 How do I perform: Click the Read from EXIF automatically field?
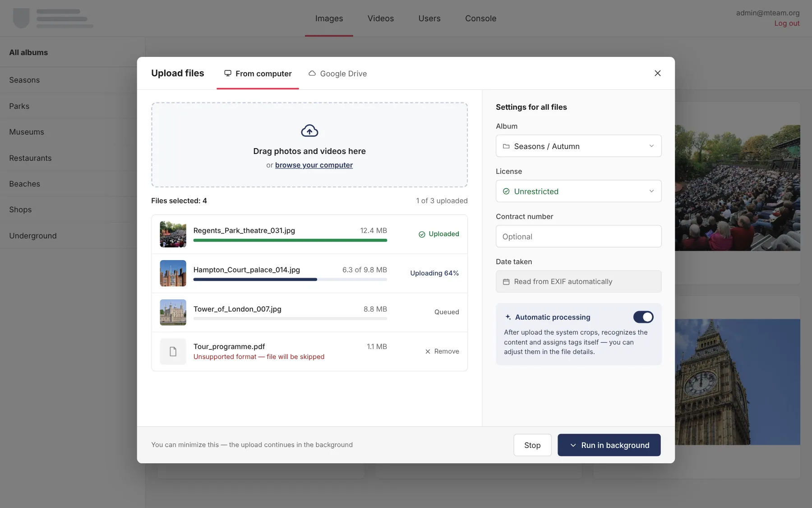click(x=578, y=281)
